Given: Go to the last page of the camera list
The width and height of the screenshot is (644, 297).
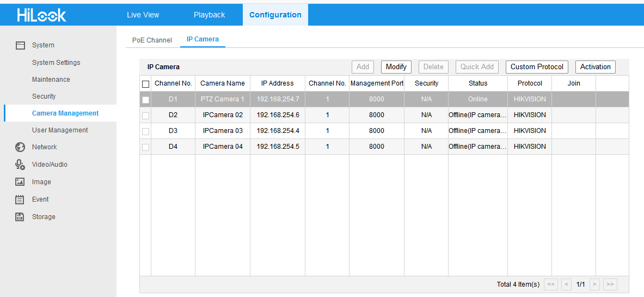Looking at the screenshot, I should coord(610,284).
